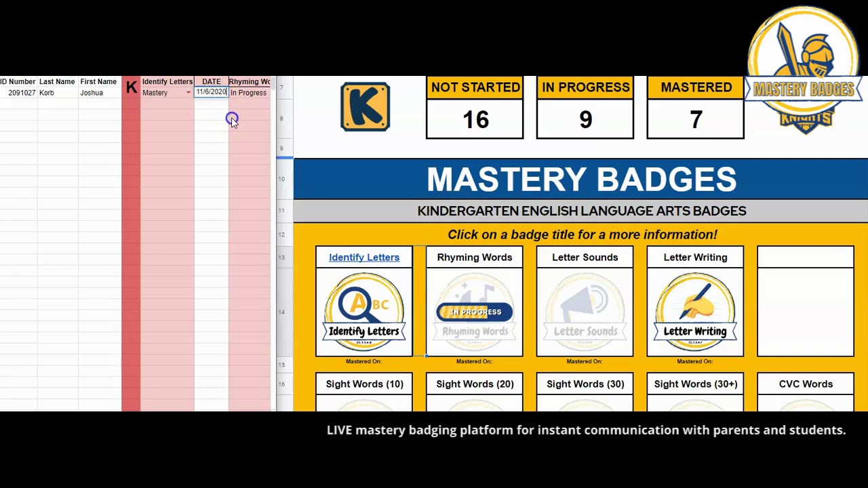The width and height of the screenshot is (868, 488).
Task: Click the Sight Words (10) badge title
Action: click(x=364, y=384)
